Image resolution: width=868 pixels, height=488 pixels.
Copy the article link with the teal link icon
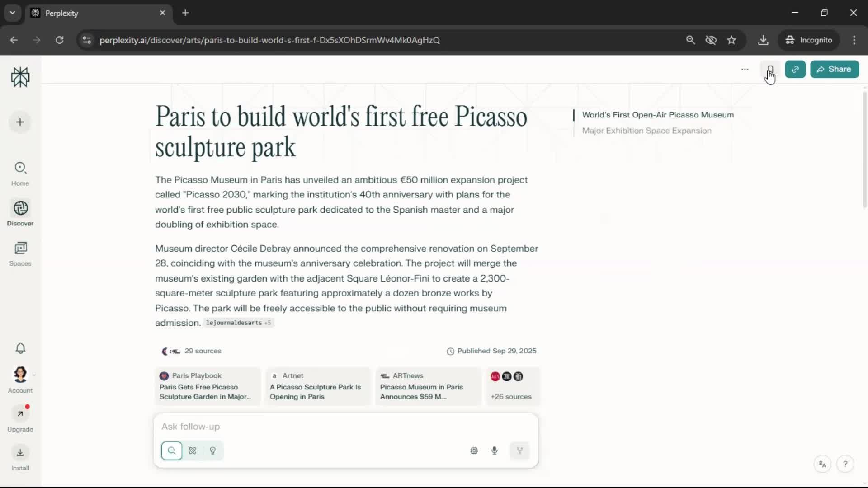(x=795, y=69)
